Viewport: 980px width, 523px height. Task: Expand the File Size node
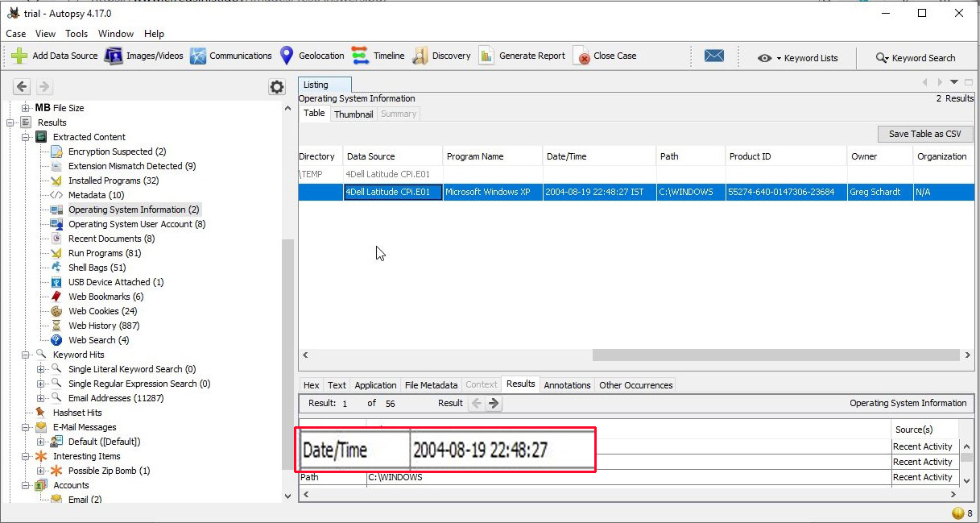coord(26,108)
